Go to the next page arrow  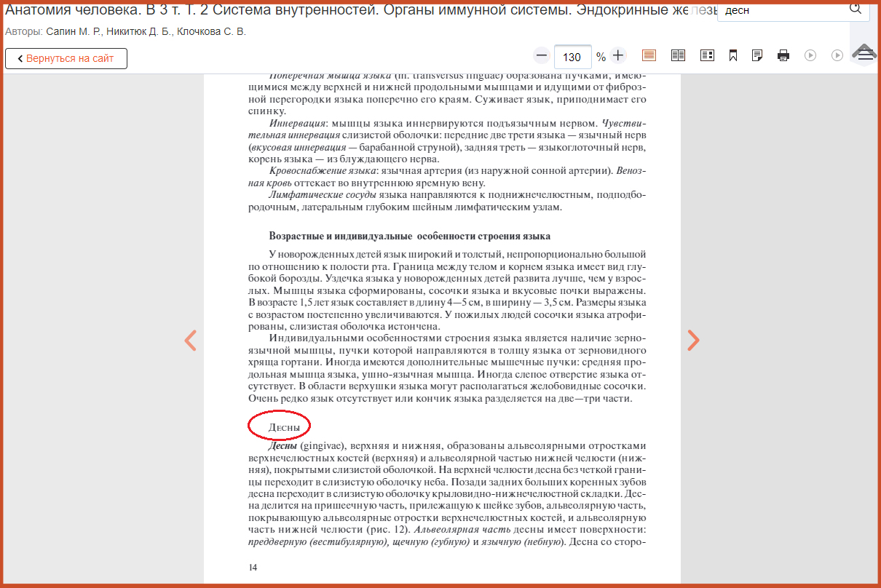[x=694, y=340]
